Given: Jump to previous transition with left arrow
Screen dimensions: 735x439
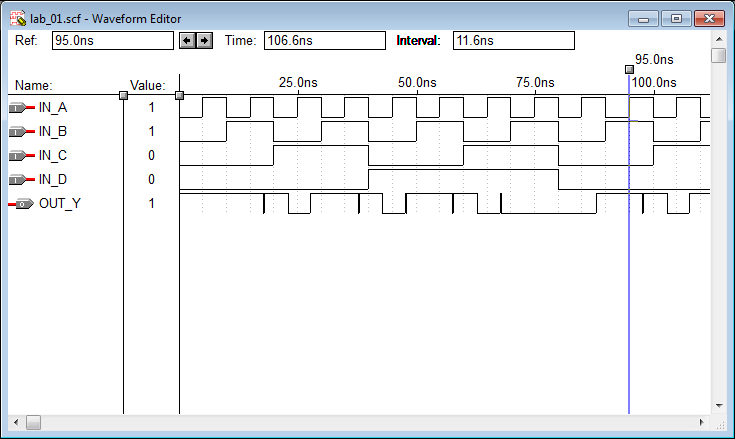Looking at the screenshot, I should [188, 41].
